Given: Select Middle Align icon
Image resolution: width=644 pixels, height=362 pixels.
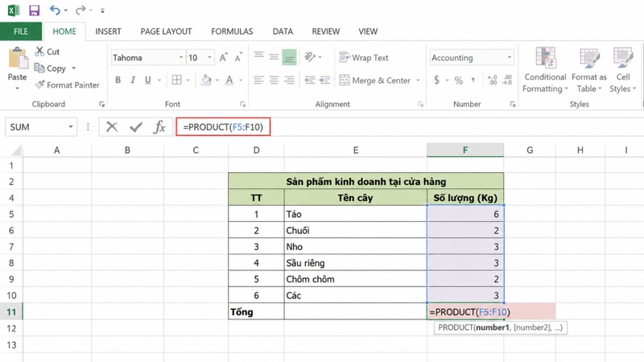Looking at the screenshot, I should pyautogui.click(x=274, y=57).
